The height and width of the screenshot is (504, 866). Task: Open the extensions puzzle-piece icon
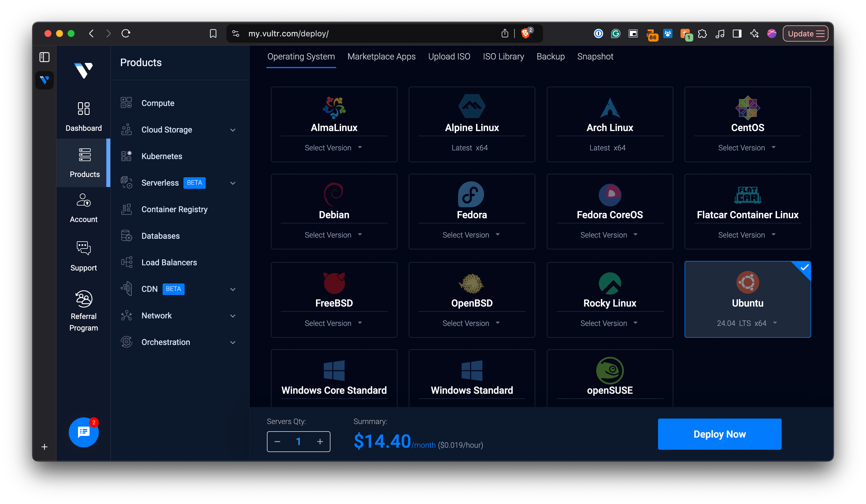click(703, 33)
